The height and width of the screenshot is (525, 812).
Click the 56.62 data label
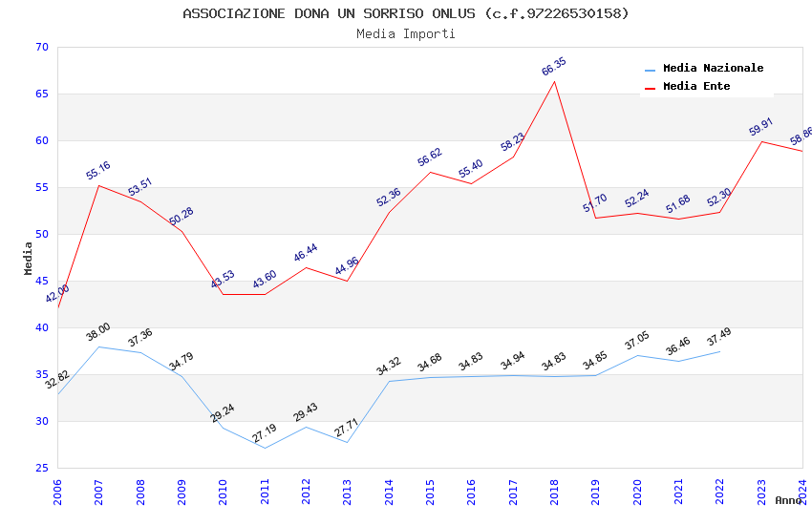coord(429,157)
